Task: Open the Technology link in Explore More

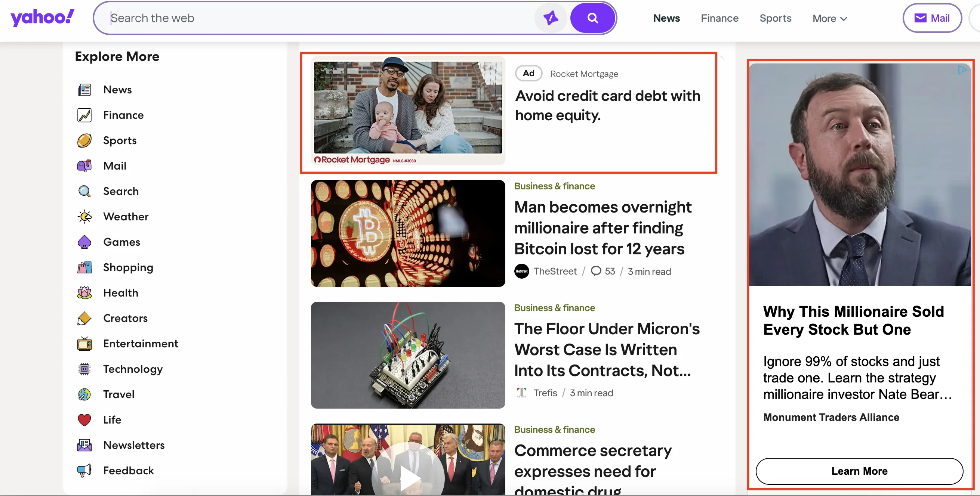Action: pos(133,369)
